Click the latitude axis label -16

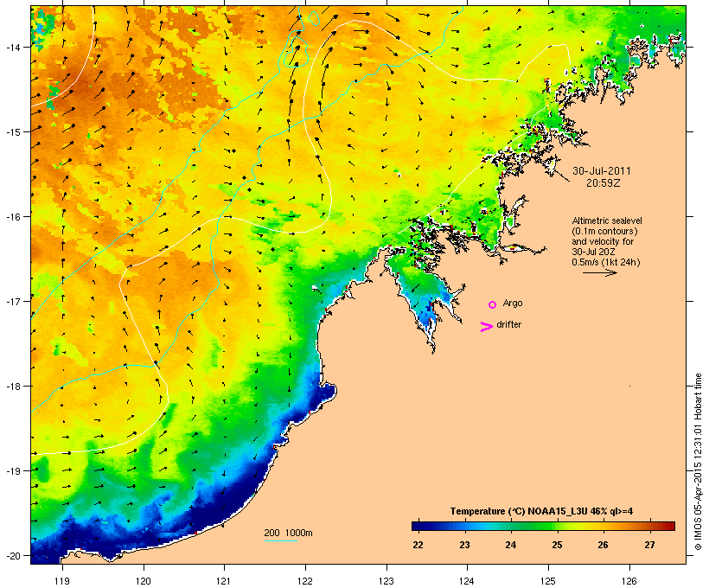coord(13,217)
